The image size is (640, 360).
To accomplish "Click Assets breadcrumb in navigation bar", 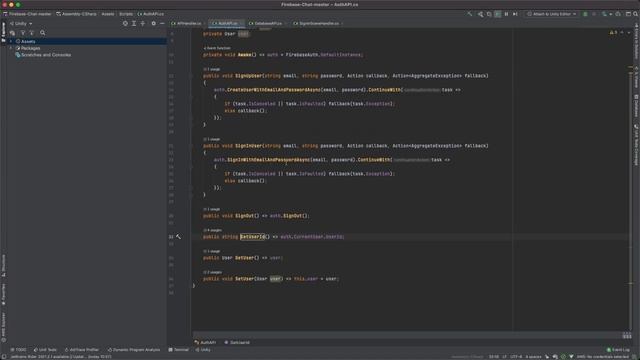I will [108, 14].
